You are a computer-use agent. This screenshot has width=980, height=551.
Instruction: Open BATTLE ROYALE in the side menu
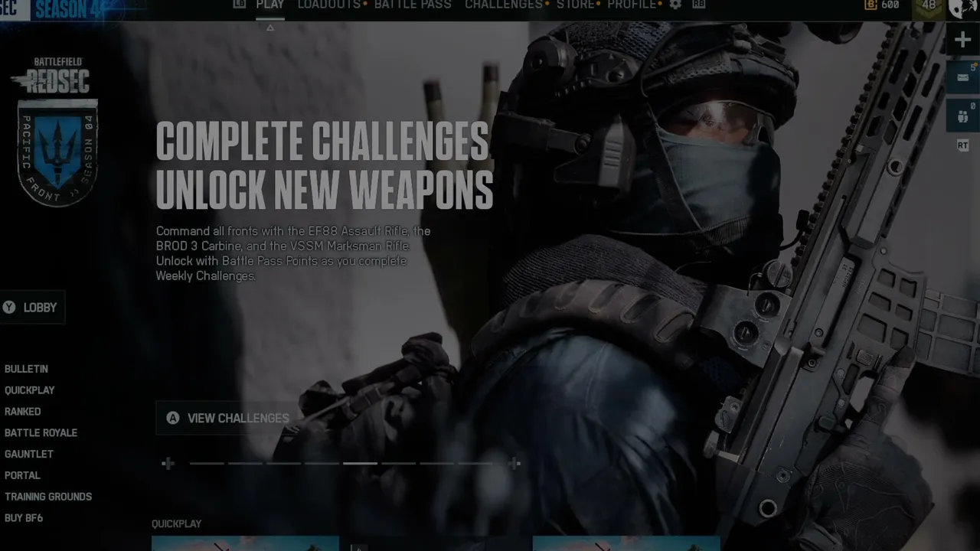pos(41,433)
